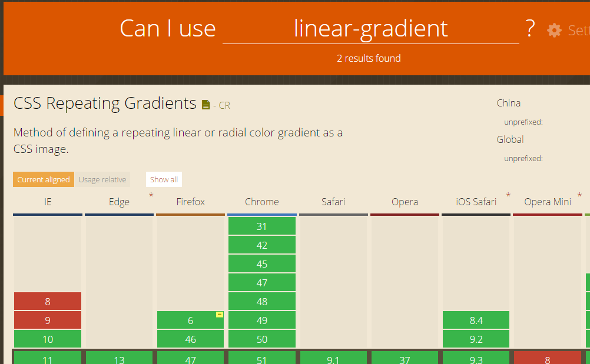Screen dimensions: 590x364
Task: Click the Opera Mini column header
Action: click(548, 202)
